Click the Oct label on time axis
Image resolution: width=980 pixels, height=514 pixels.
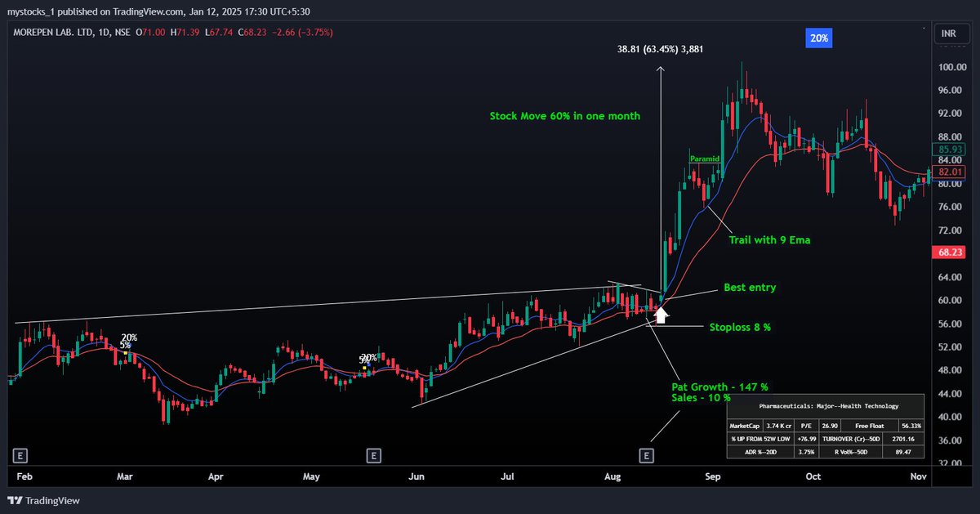pos(813,476)
